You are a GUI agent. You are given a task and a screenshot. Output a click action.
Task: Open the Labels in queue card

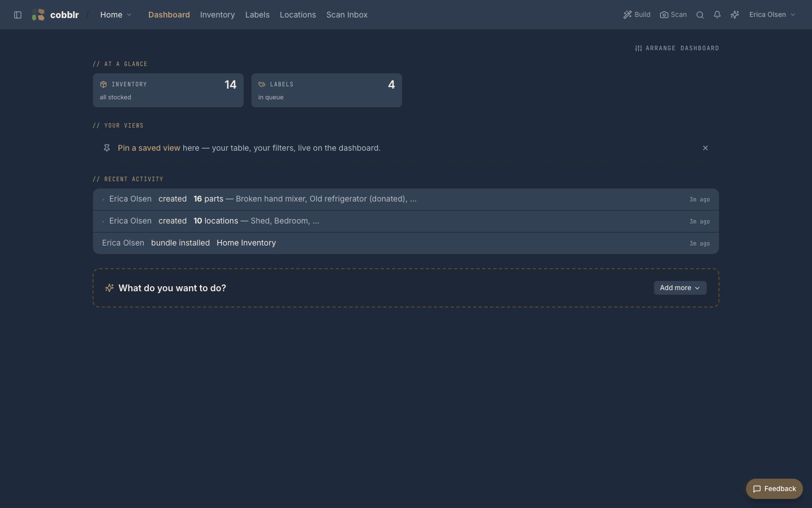(x=326, y=90)
